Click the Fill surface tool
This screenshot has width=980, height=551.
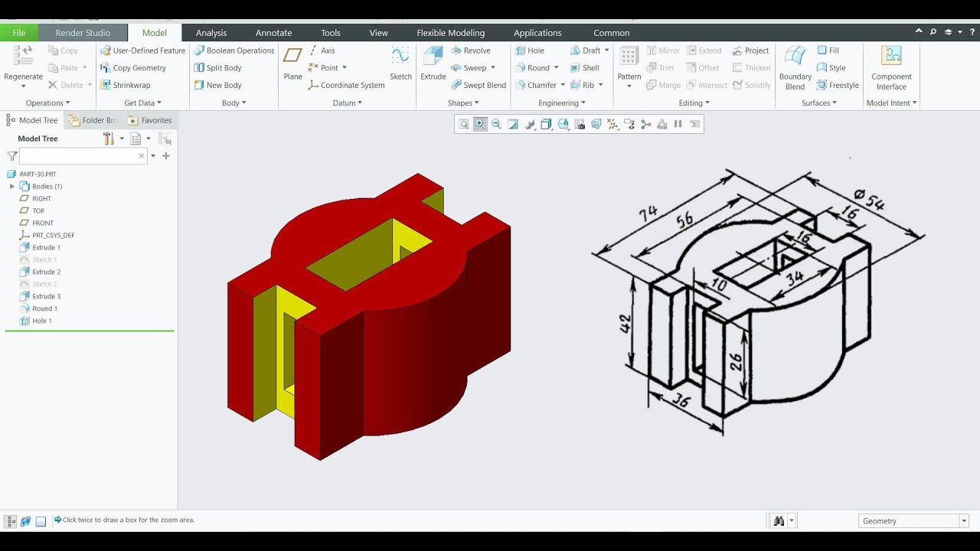(828, 51)
